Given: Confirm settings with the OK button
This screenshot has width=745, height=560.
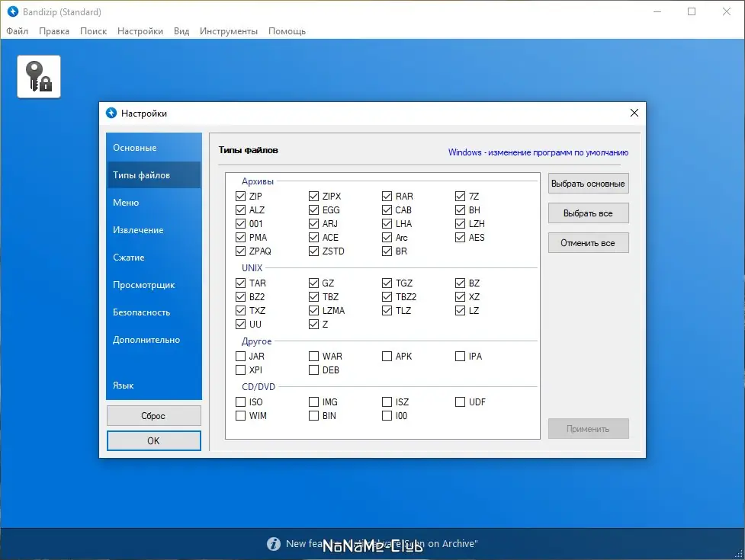Looking at the screenshot, I should (153, 440).
